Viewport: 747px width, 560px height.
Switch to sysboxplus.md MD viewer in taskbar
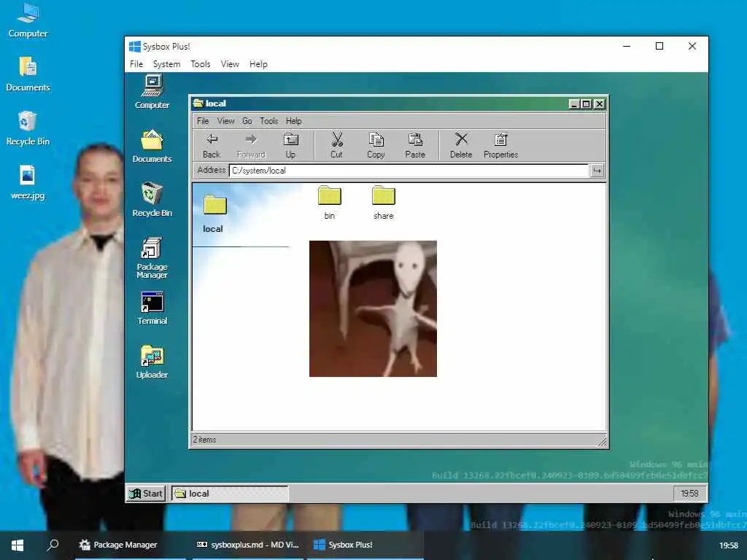248,545
